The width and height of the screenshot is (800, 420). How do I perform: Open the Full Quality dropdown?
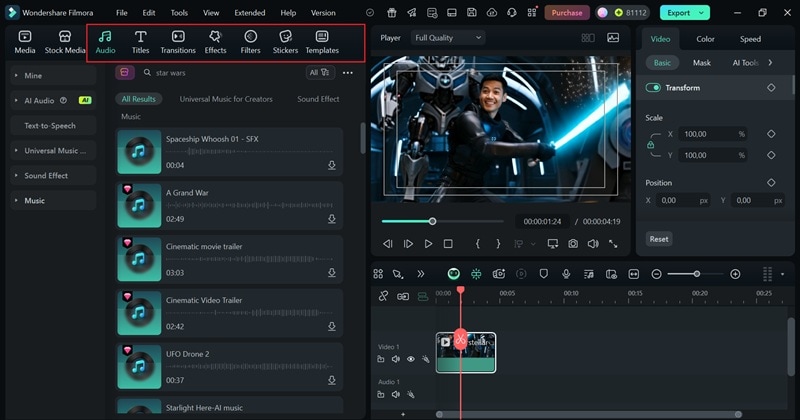[448, 38]
